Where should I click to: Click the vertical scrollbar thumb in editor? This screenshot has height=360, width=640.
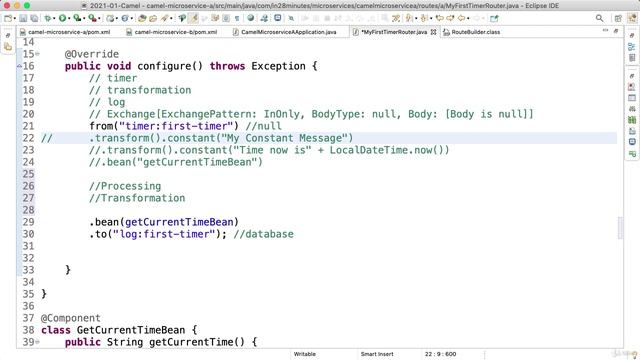[620, 228]
